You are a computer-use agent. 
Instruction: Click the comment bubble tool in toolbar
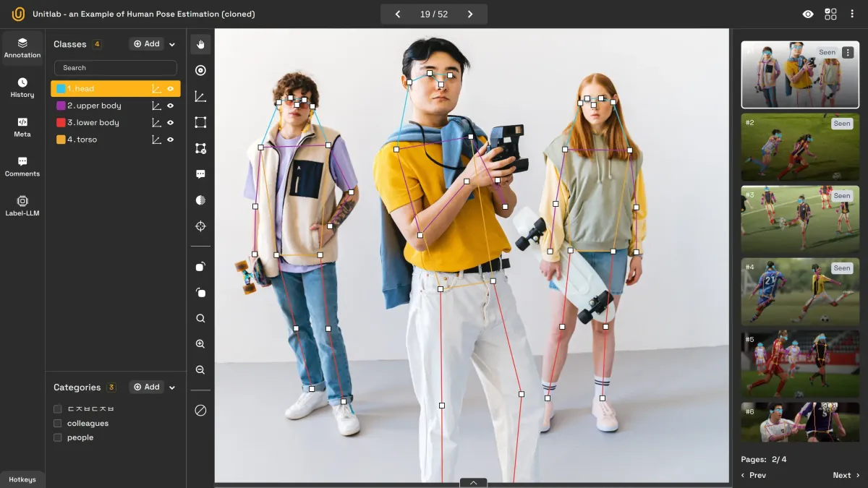tap(200, 174)
